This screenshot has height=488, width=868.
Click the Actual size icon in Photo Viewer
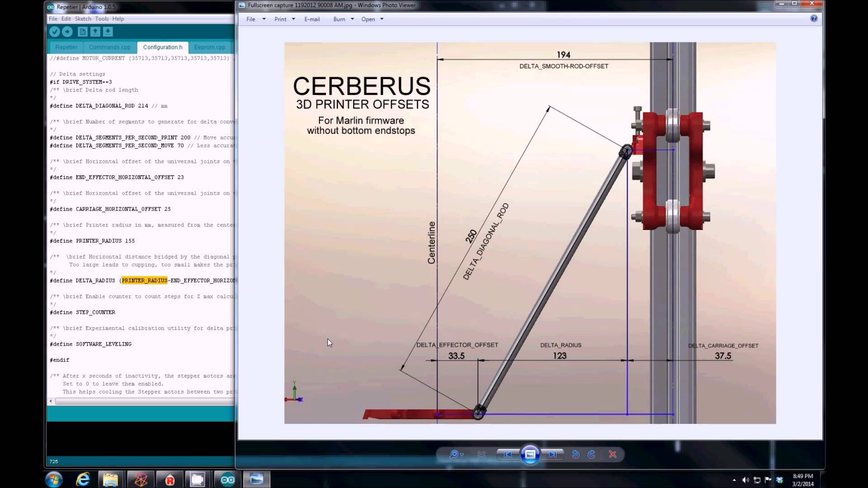click(481, 454)
